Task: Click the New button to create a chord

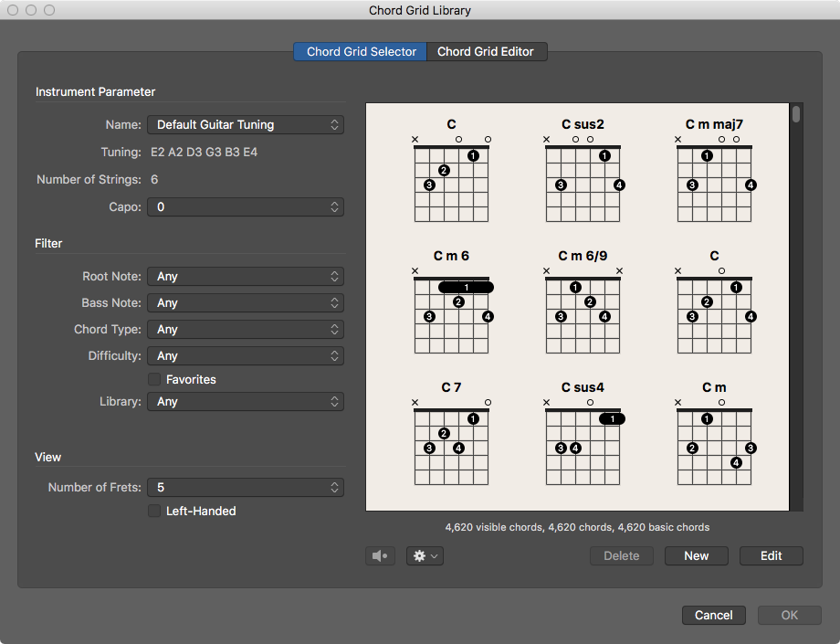Action: pos(696,555)
